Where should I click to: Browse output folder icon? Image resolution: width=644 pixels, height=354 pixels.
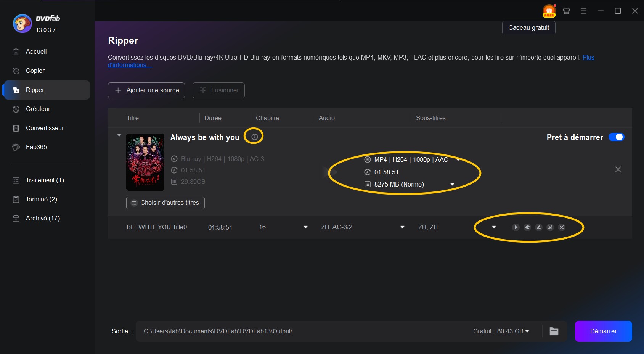click(554, 331)
